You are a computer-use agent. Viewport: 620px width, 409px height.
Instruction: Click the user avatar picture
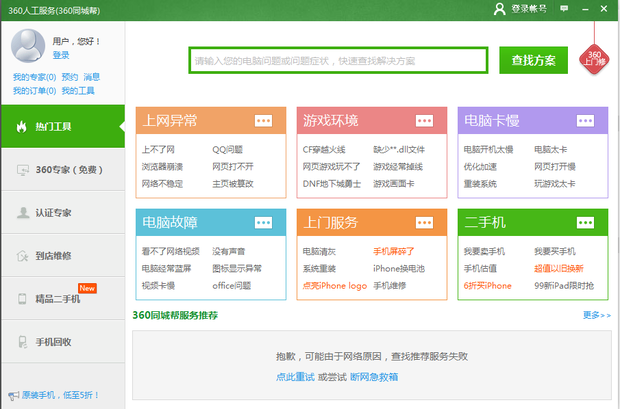[27, 47]
